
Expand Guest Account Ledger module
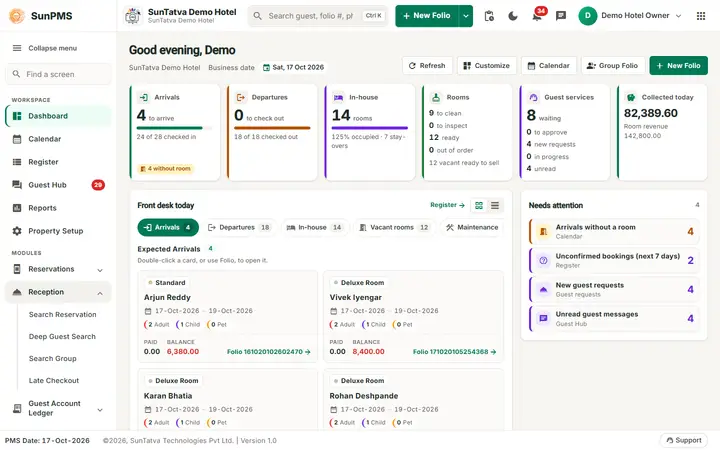pyautogui.click(x=58, y=408)
